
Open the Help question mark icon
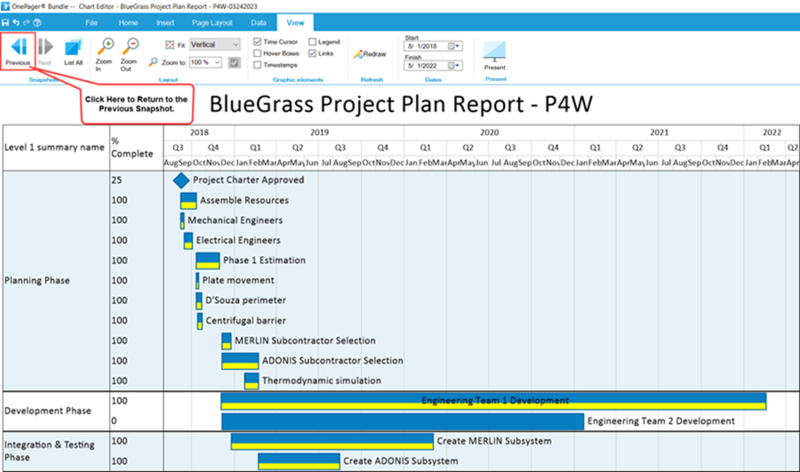click(37, 22)
